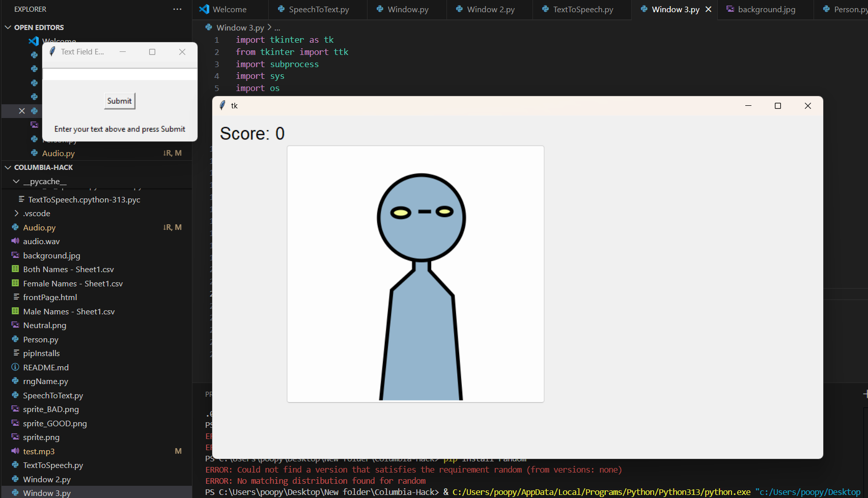Viewport: 868px width, 498px height.
Task: Click the breadcrumb ellipsis after Window 3.py
Action: tap(277, 27)
